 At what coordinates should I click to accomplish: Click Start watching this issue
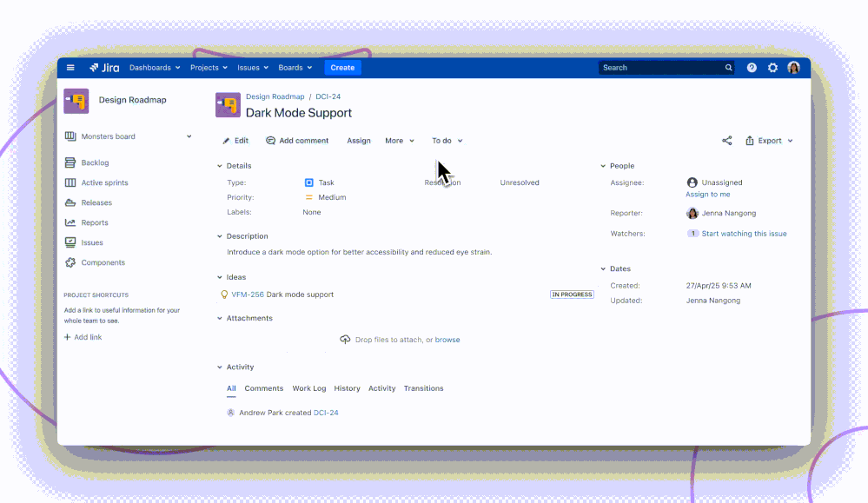tap(743, 233)
